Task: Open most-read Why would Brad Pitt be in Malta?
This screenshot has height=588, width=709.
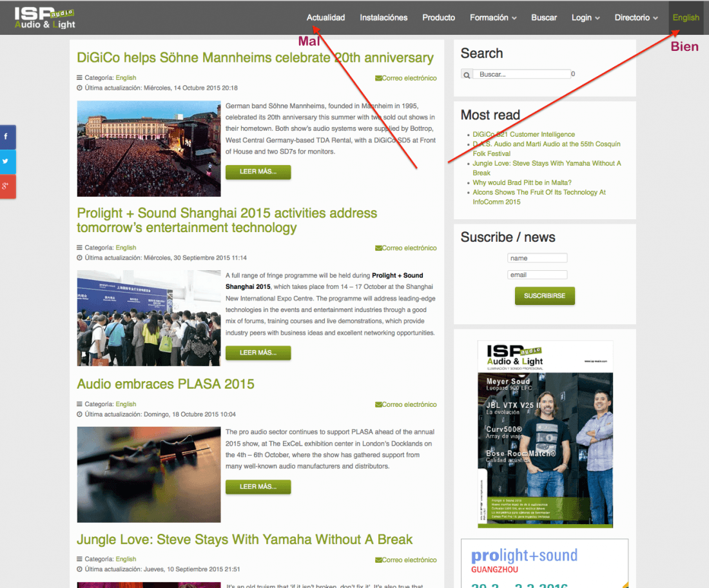Action: pos(522,182)
